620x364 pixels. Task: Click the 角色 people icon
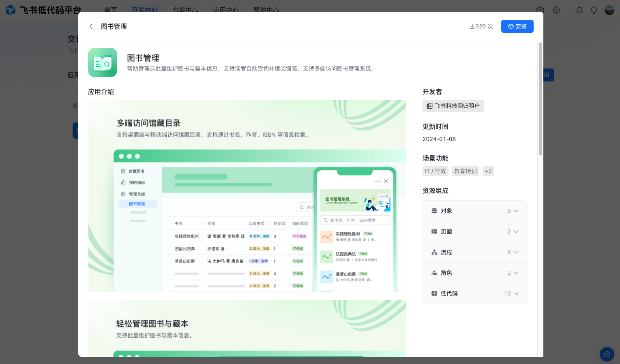pos(434,273)
